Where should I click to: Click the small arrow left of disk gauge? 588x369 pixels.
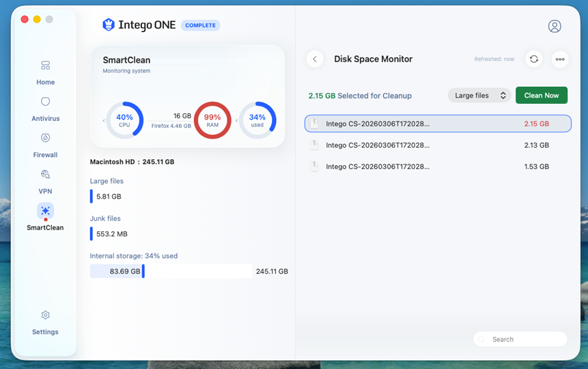236,120
